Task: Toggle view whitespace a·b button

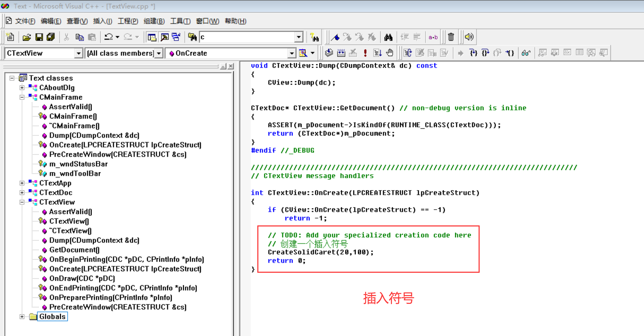Action: pos(433,37)
